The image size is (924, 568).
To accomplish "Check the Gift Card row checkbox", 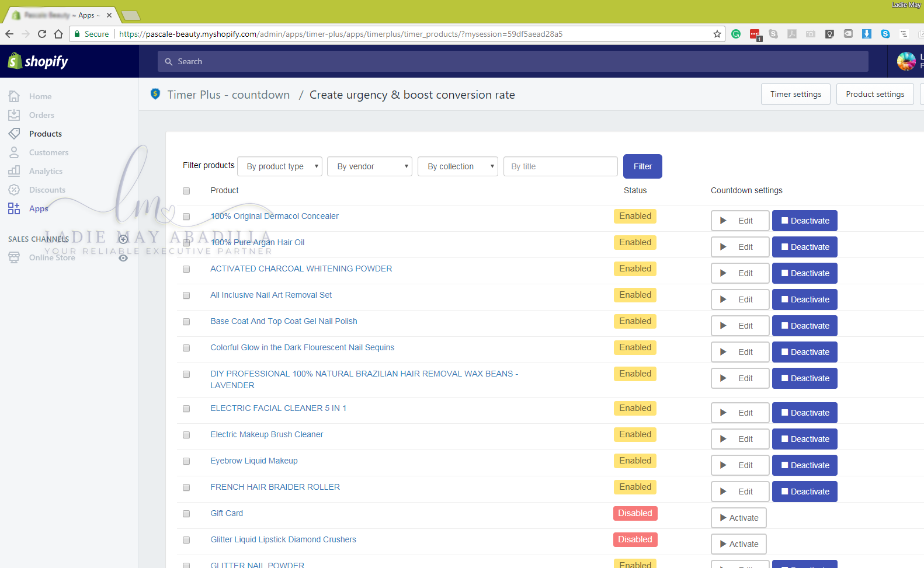I will coord(186,514).
